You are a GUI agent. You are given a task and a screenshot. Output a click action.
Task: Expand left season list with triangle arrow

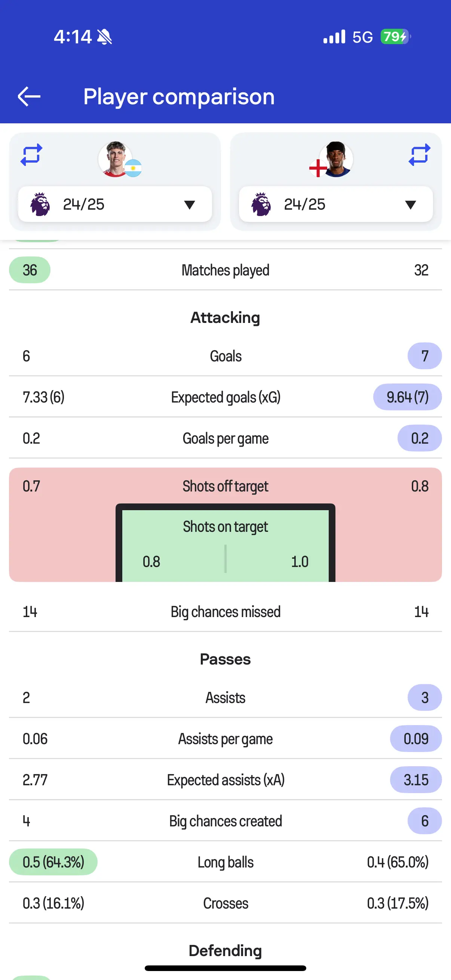coord(190,205)
